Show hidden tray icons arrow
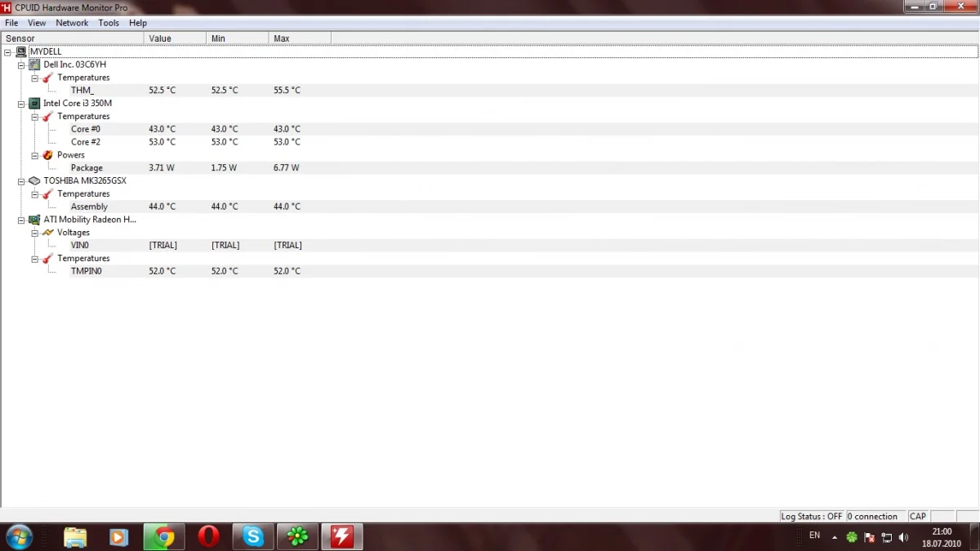The width and height of the screenshot is (980, 551). coord(835,538)
